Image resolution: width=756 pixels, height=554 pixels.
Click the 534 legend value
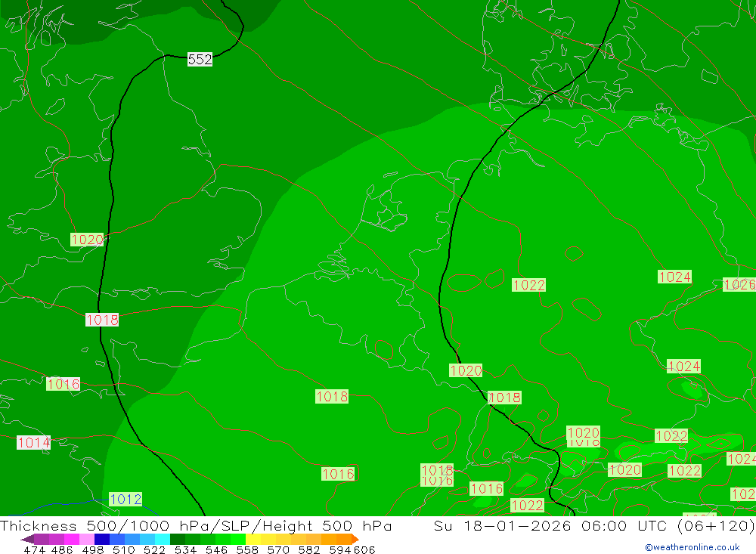click(185, 549)
